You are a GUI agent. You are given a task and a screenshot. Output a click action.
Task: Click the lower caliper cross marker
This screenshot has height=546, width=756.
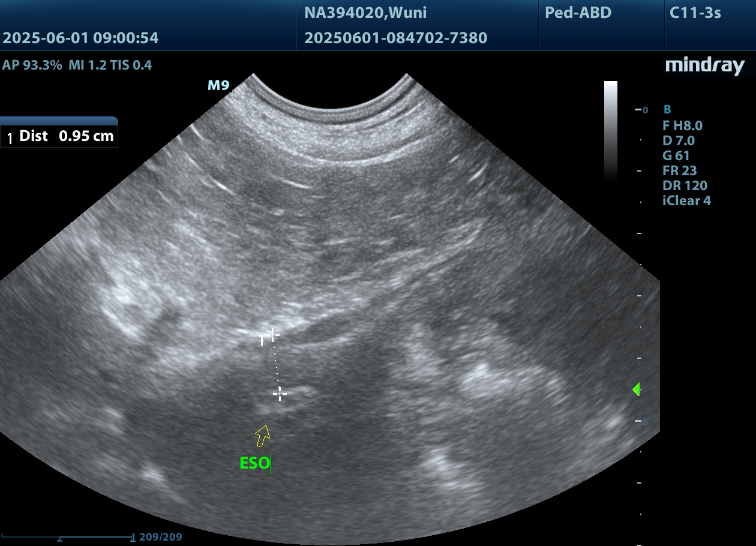280,394
